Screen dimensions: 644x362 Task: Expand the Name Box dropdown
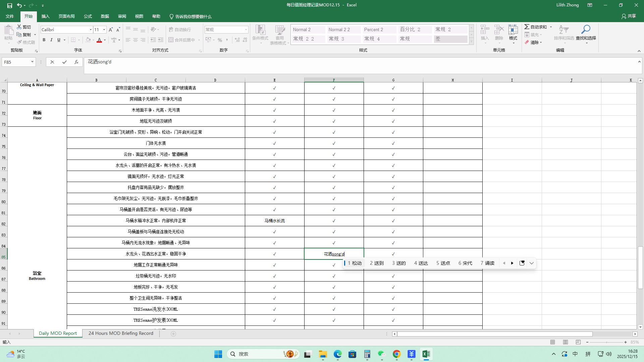pos(32,62)
